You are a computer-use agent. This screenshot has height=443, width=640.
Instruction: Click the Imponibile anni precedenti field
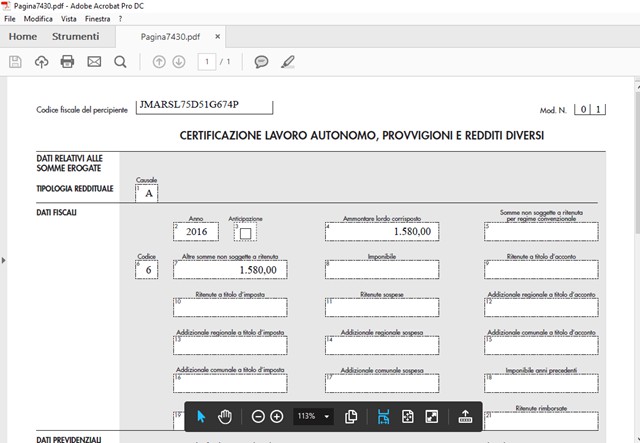pyautogui.click(x=541, y=383)
